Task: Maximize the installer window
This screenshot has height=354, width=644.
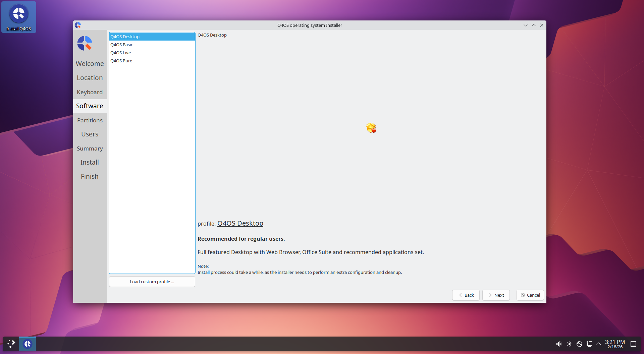Action: point(533,25)
